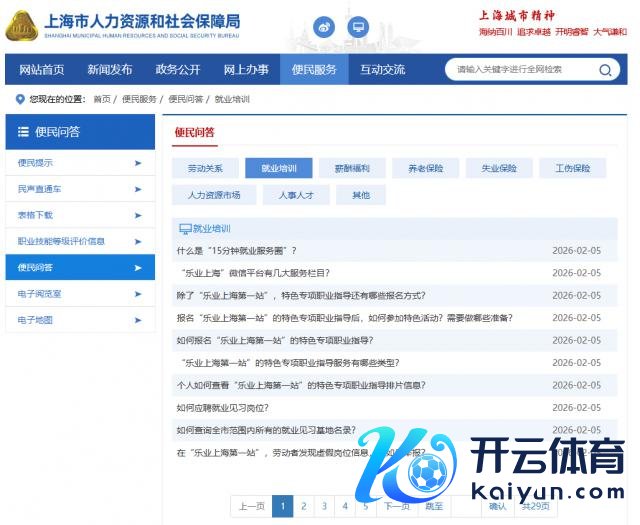Open the question about 15分钟就业服务圈
This screenshot has width=640, height=525.
(237, 251)
